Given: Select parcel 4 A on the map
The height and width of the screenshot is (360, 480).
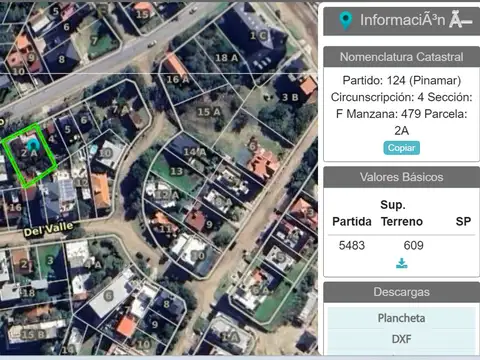Looking at the screenshot, I should pos(93,264).
